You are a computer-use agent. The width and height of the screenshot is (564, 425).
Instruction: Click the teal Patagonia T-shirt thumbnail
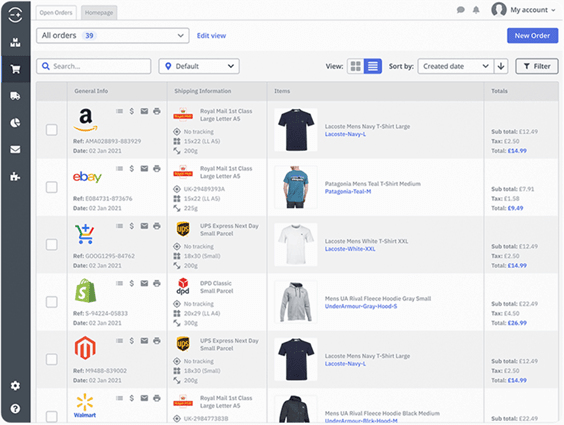(x=296, y=187)
